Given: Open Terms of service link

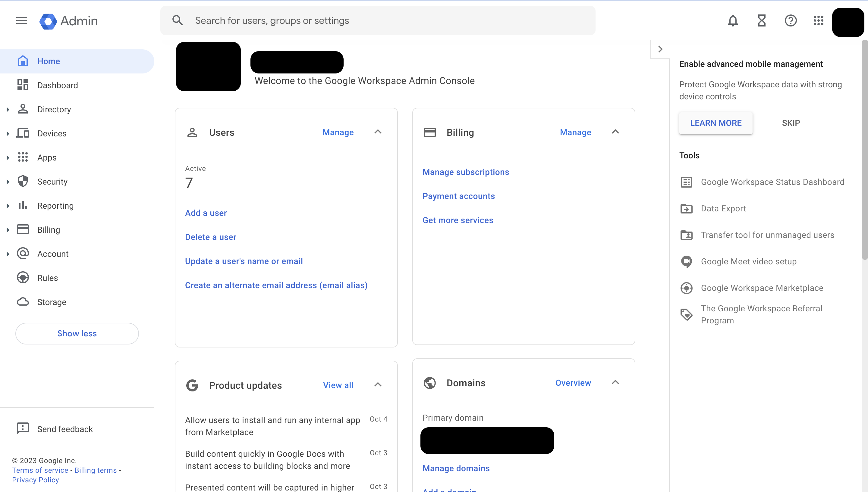Looking at the screenshot, I should [40, 470].
